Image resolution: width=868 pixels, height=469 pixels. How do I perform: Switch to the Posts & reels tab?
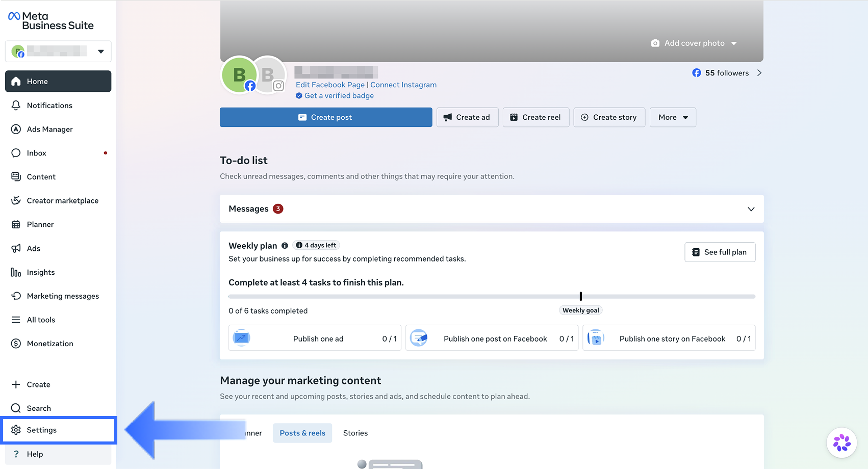coord(302,433)
